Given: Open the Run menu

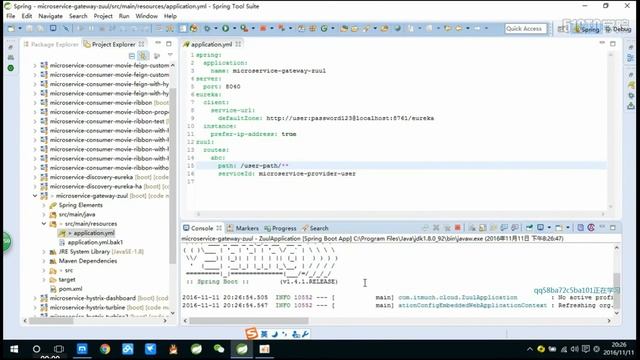Looking at the screenshot, I should coord(124,16).
